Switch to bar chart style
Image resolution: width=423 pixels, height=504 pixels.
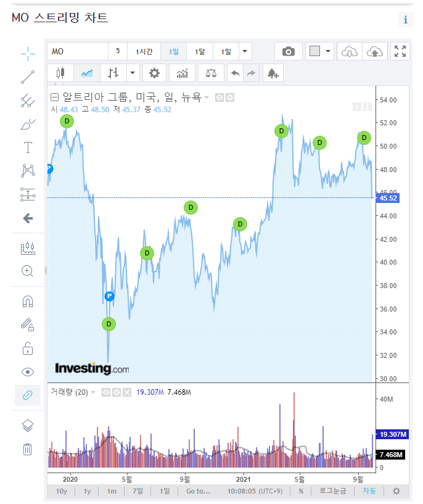click(x=113, y=73)
